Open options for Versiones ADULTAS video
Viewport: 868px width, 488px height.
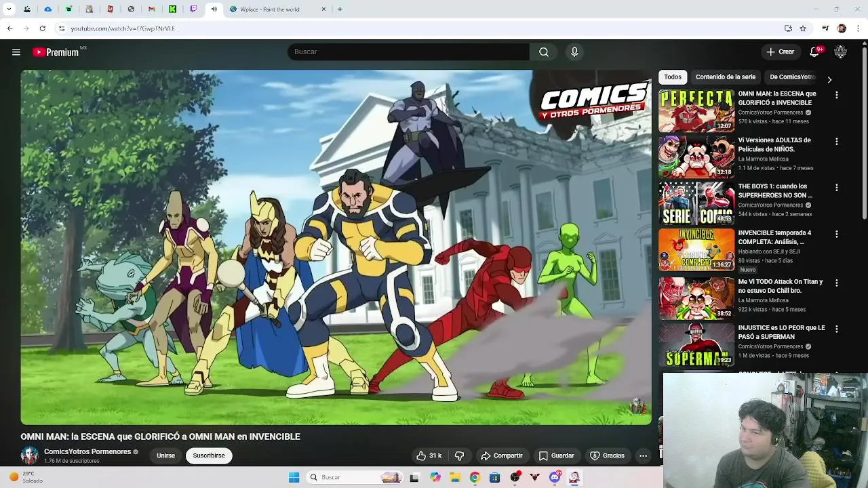click(837, 142)
